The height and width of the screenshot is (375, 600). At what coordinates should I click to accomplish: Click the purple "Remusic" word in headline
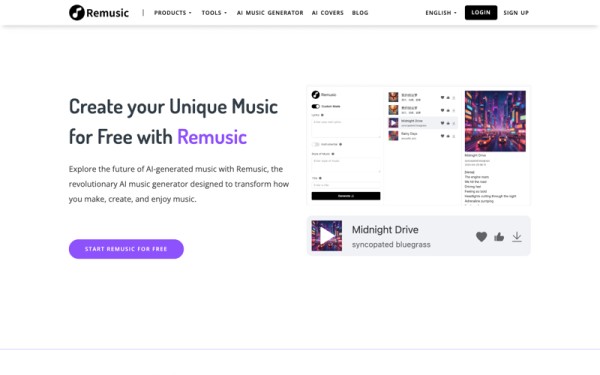point(212,137)
